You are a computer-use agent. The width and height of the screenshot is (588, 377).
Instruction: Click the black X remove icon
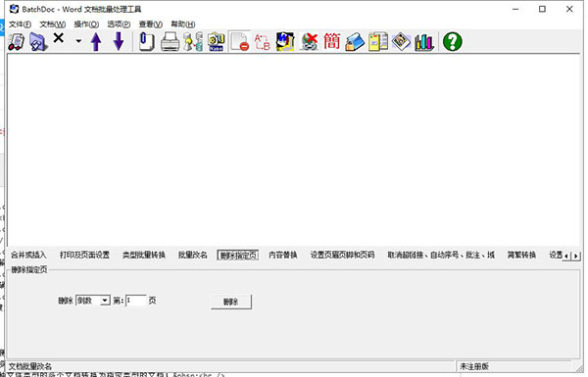click(x=59, y=38)
